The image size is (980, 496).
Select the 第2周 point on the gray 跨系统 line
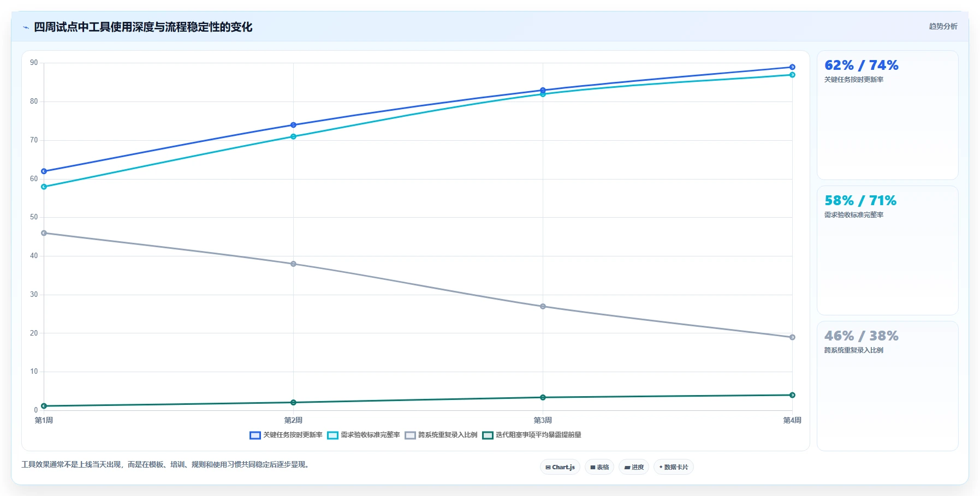coord(293,264)
